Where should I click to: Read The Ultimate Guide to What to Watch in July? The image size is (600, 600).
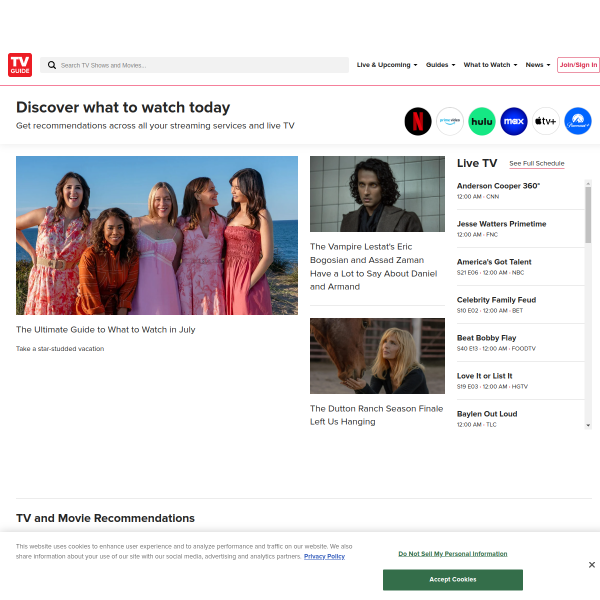pyautogui.click(x=106, y=329)
